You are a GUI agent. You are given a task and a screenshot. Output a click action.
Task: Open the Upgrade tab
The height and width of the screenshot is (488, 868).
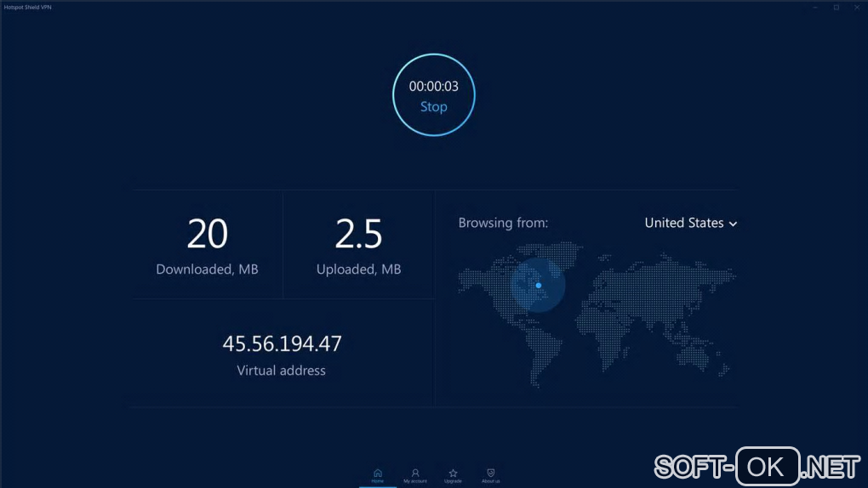[x=453, y=476]
